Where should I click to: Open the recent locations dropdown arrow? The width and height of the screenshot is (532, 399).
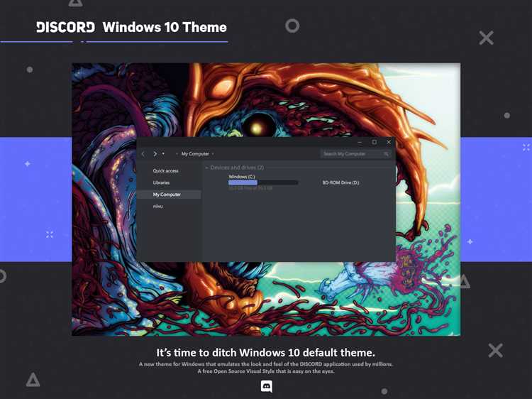coord(163,154)
